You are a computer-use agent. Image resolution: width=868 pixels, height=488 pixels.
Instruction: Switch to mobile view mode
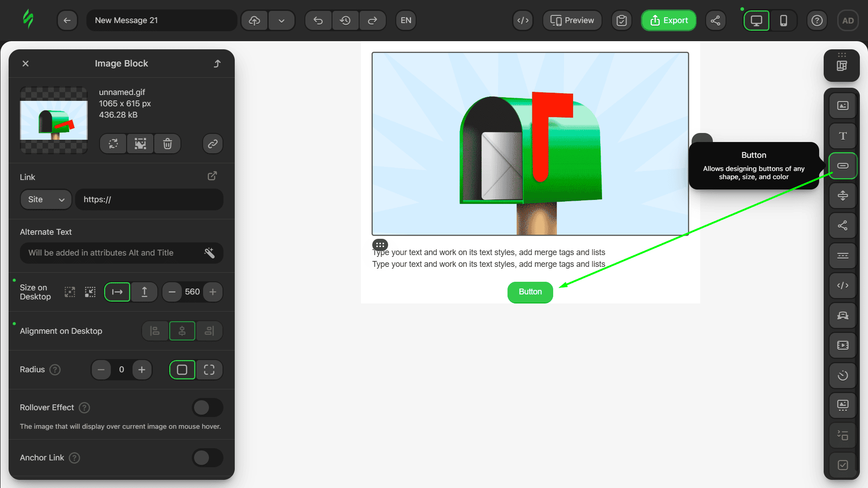(783, 20)
